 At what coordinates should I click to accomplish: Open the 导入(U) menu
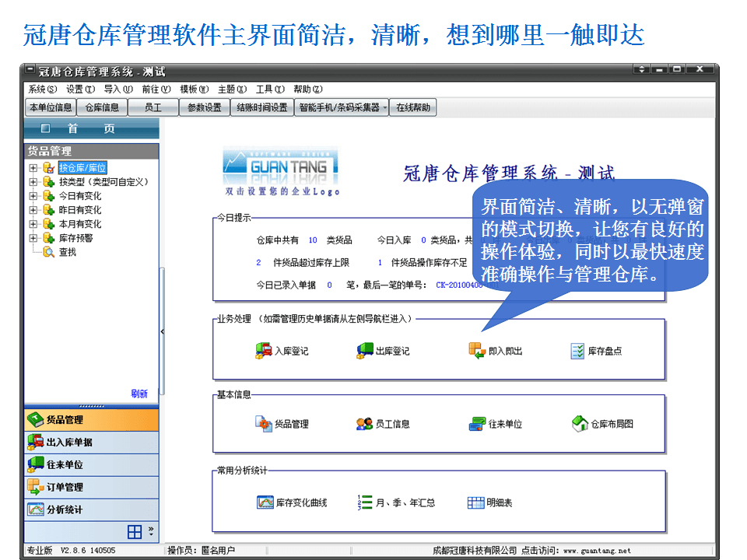coord(118,89)
